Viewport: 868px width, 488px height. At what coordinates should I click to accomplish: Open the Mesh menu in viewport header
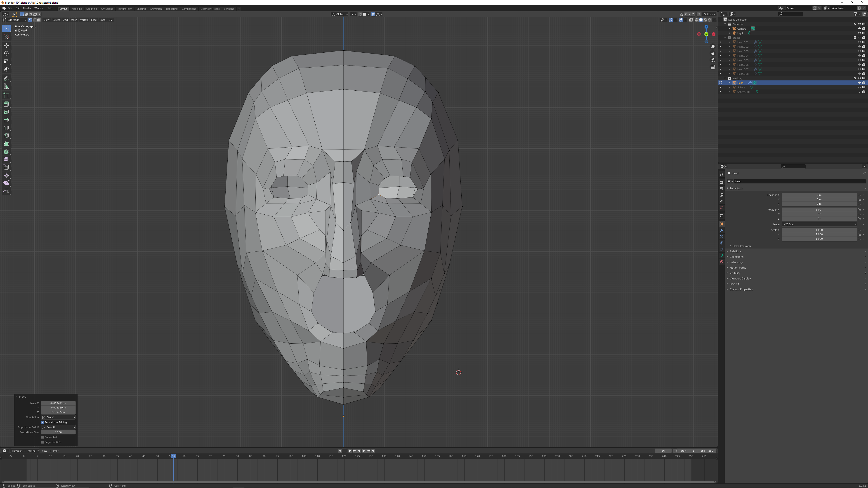click(74, 20)
